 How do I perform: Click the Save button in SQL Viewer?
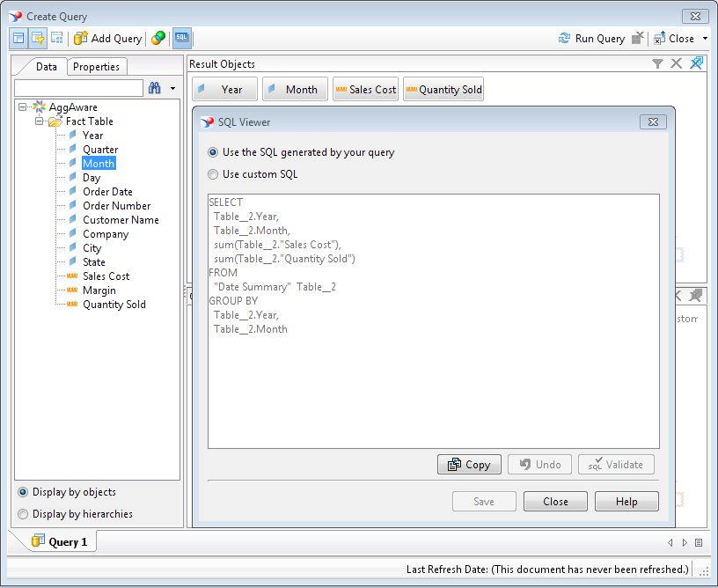(484, 502)
